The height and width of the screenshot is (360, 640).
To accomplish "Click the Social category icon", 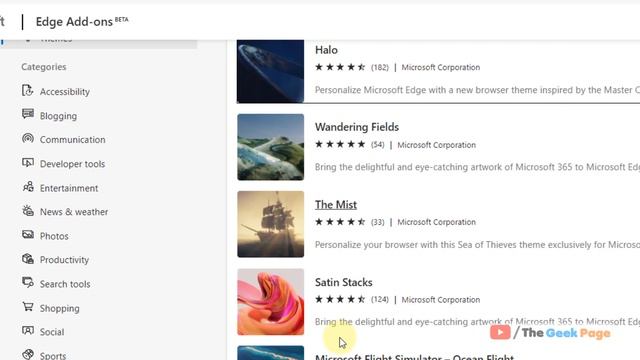I will [28, 331].
